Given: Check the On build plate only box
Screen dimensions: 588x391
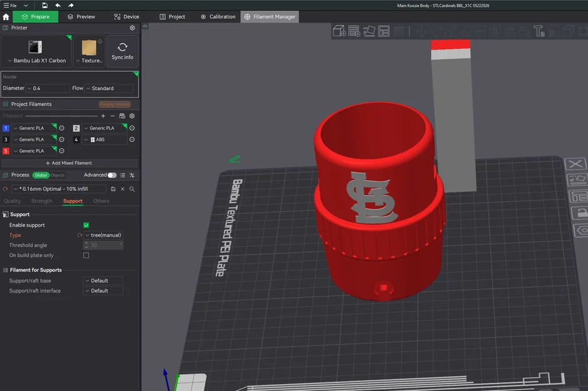Looking at the screenshot, I should pos(86,255).
